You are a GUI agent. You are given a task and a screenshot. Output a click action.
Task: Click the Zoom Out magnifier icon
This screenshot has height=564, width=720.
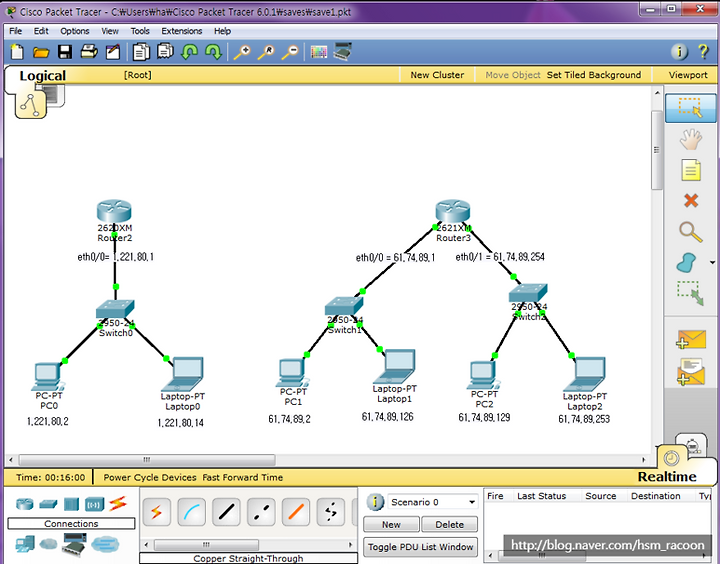pos(290,52)
